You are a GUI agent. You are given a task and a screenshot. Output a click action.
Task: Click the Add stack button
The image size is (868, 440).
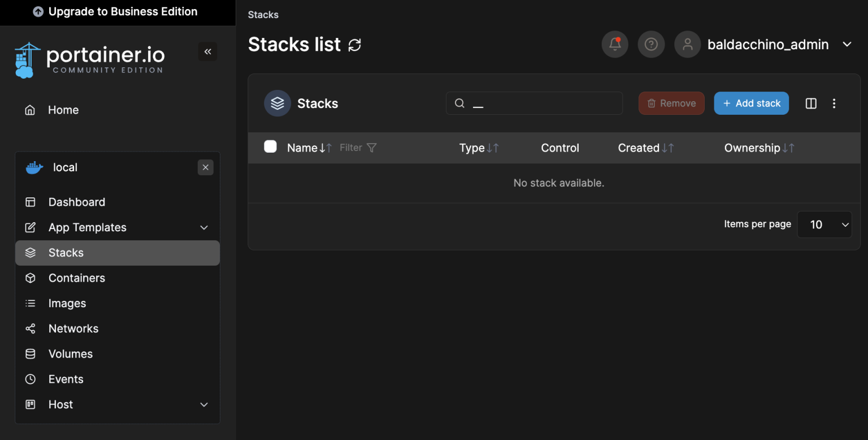(x=751, y=103)
